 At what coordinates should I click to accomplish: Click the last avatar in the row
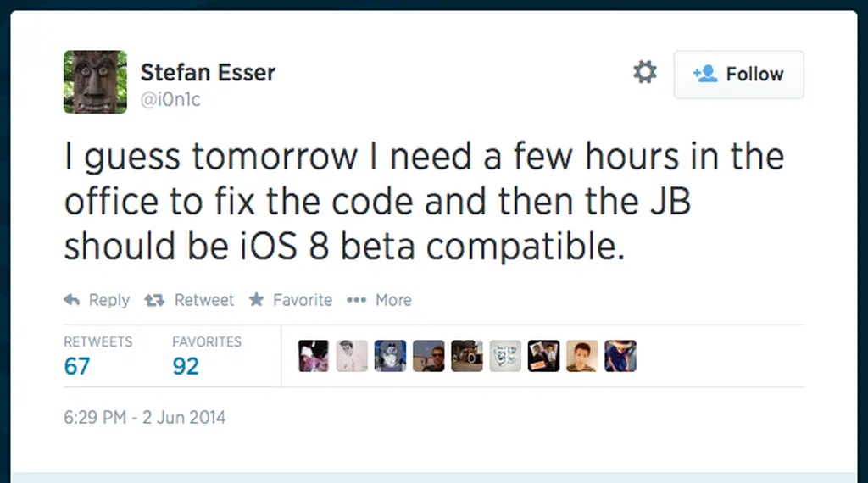[620, 356]
